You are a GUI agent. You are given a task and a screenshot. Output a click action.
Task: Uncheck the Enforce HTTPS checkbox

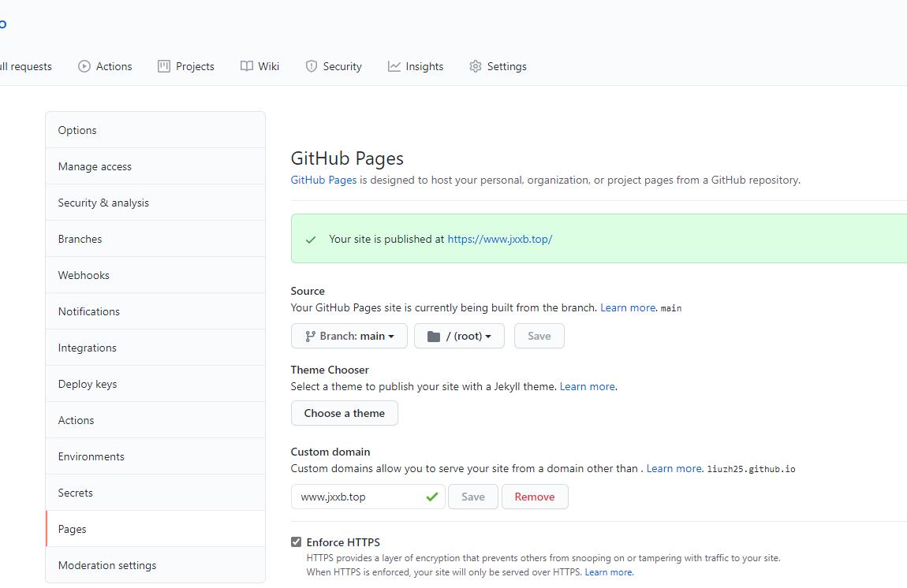coord(297,542)
